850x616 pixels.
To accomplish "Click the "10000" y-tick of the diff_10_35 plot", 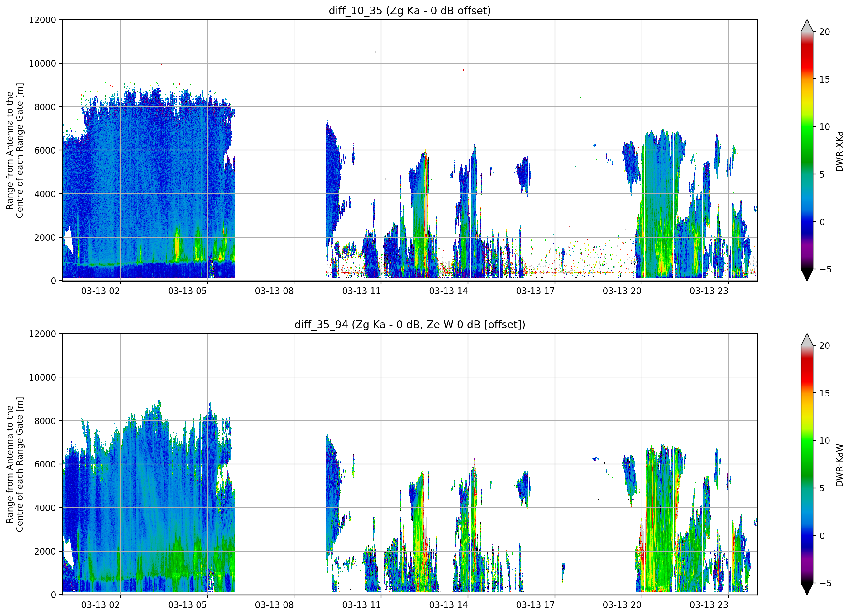I will click(42, 63).
